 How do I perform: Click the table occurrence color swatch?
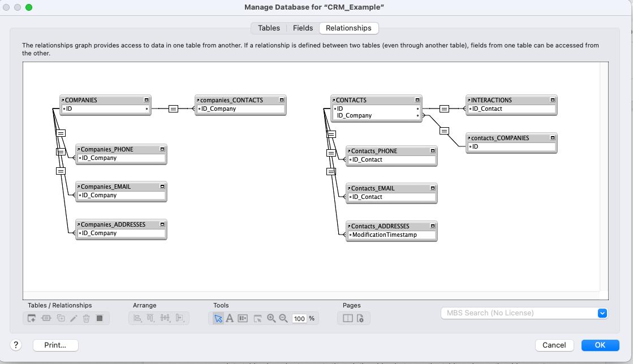point(99,318)
